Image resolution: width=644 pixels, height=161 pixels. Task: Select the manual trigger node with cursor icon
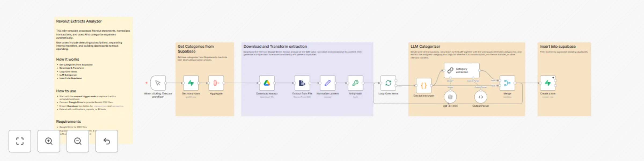click(158, 83)
